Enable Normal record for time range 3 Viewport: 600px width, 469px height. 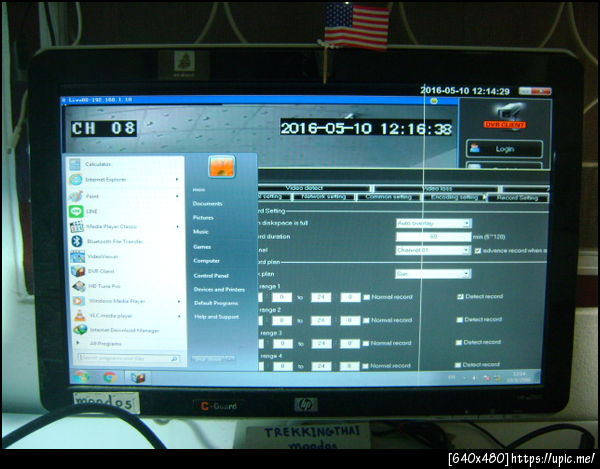point(366,343)
